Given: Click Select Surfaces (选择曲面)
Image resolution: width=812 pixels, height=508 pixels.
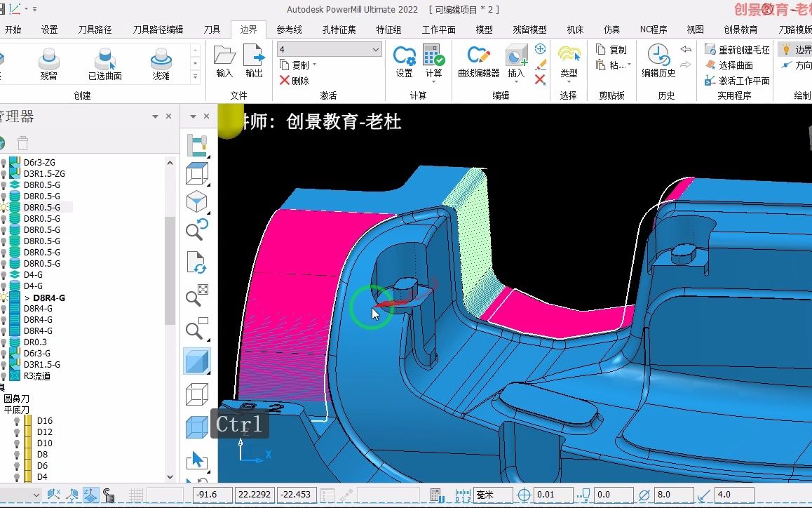Looking at the screenshot, I should pos(729,65).
